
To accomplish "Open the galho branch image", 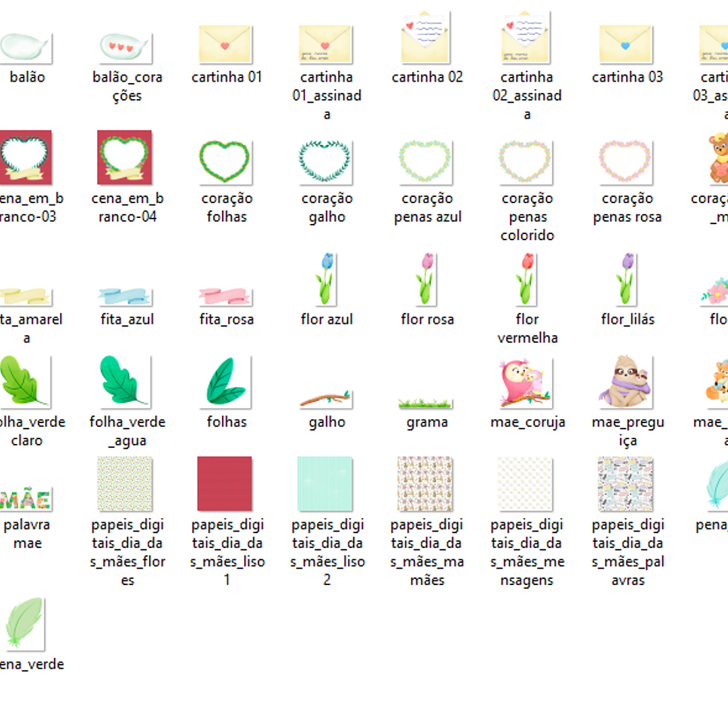I will click(327, 399).
